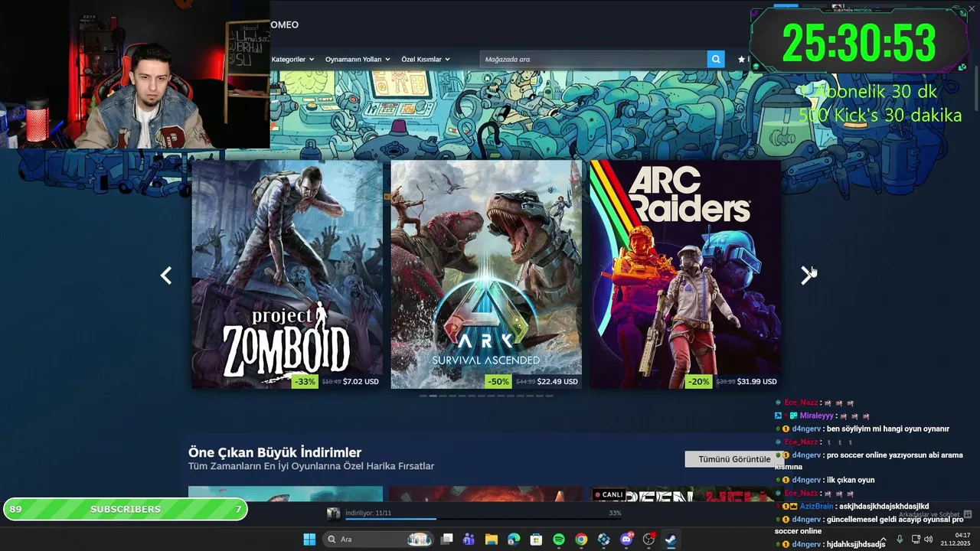Click Tümünü Görüntüle button

734,459
